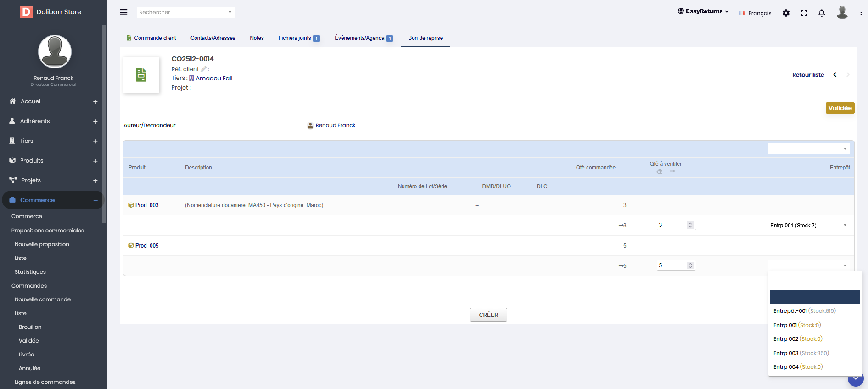Open the settings gear icon

(x=786, y=13)
